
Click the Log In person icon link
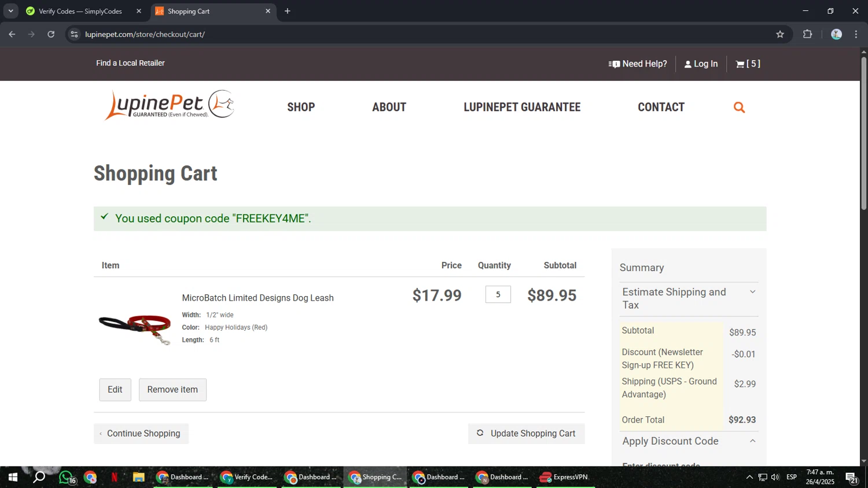[x=701, y=64]
